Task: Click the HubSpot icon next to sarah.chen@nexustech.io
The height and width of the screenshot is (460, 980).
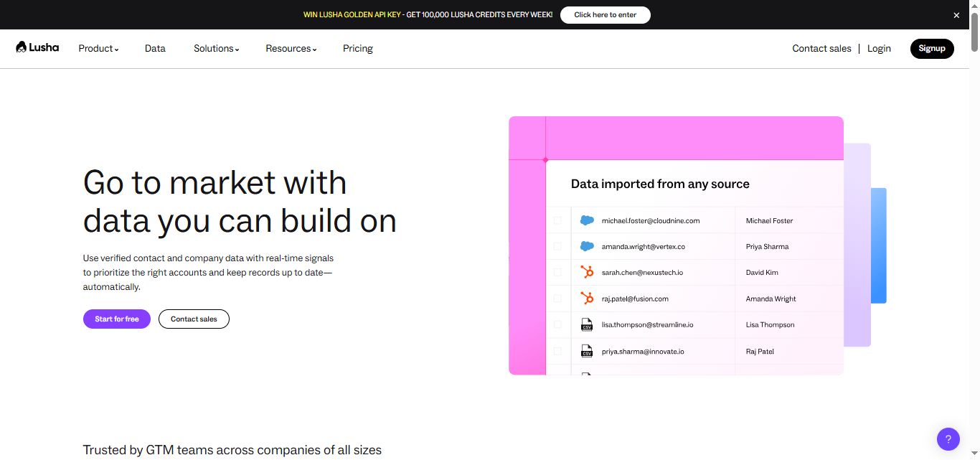Action: click(x=588, y=272)
